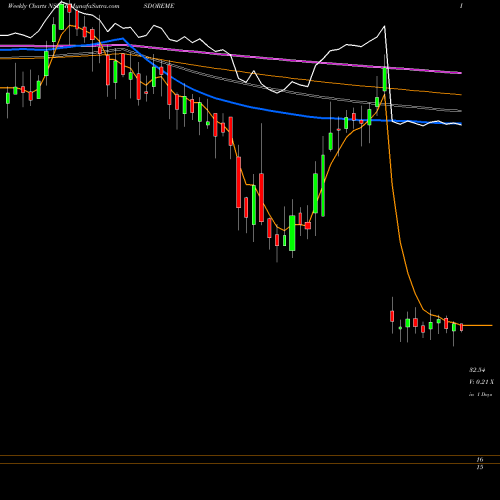Image resolution: width=500 pixels, height=500 pixels.
Task: Click the V: 0.21 X volume text
Action: tap(481, 382)
